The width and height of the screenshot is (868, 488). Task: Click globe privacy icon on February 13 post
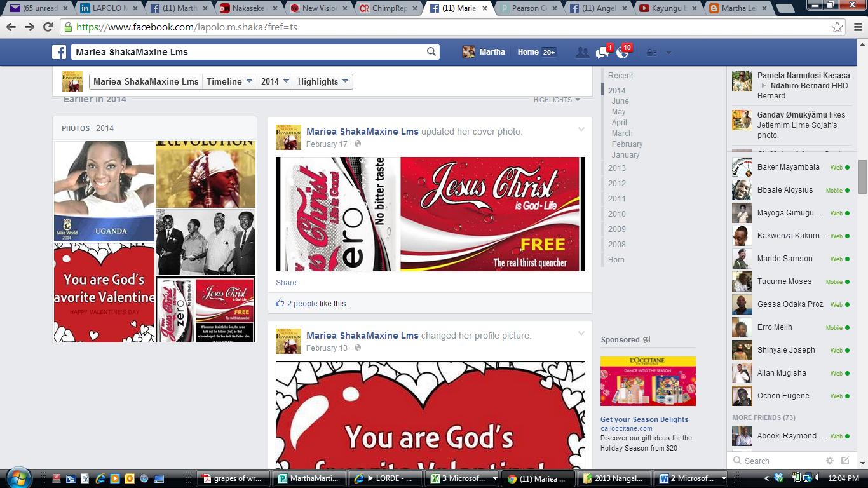358,348
